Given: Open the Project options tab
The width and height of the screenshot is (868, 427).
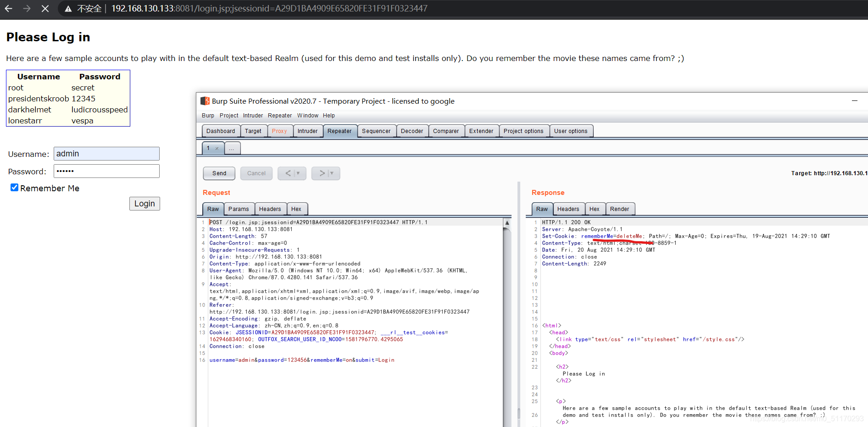Looking at the screenshot, I should (x=523, y=131).
